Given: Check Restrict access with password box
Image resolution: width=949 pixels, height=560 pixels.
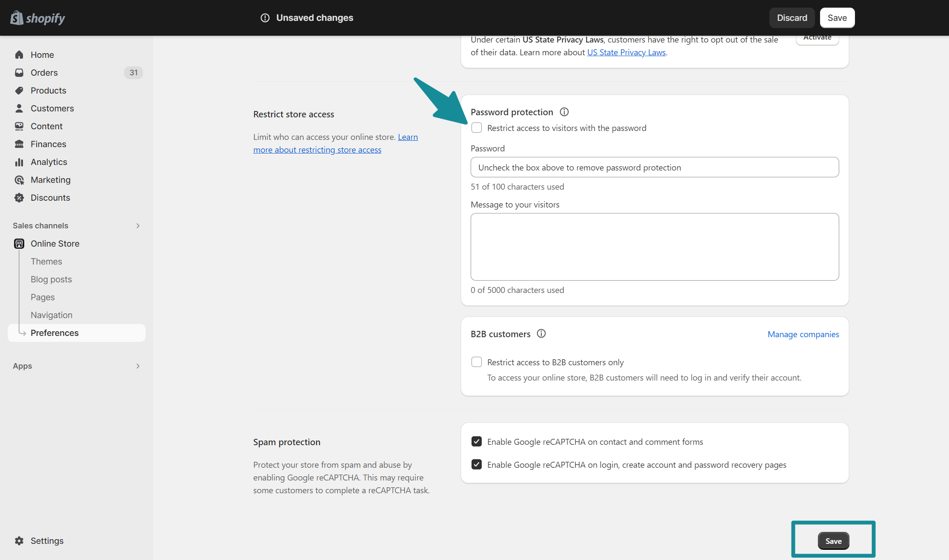Looking at the screenshot, I should coord(477,128).
